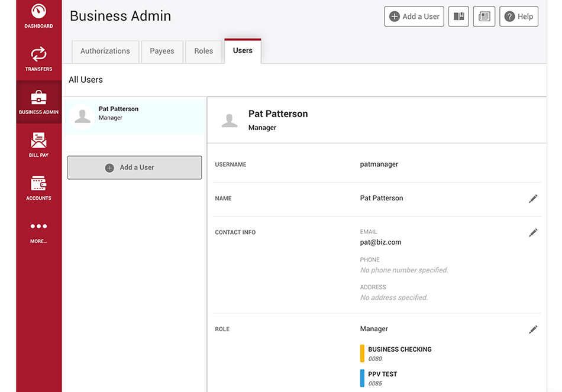Image resolution: width=562 pixels, height=392 pixels.
Task: Open Bill Pay from the sidebar
Action: pyautogui.click(x=38, y=145)
